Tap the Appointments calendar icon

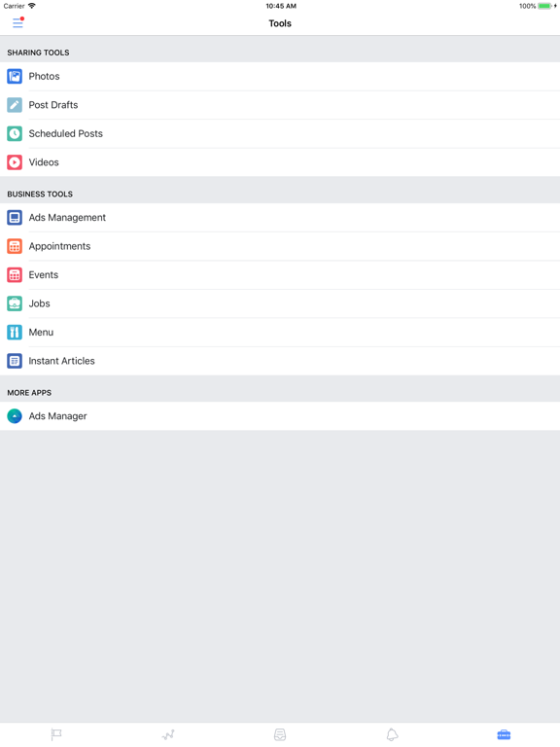pos(15,246)
